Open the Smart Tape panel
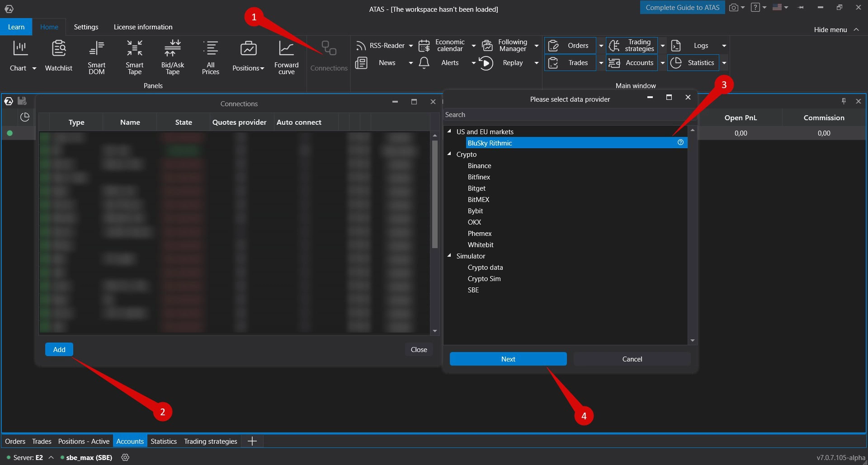The height and width of the screenshot is (465, 868). coord(134,57)
